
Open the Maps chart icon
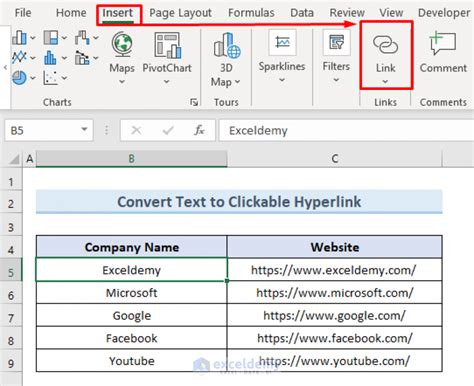[122, 45]
